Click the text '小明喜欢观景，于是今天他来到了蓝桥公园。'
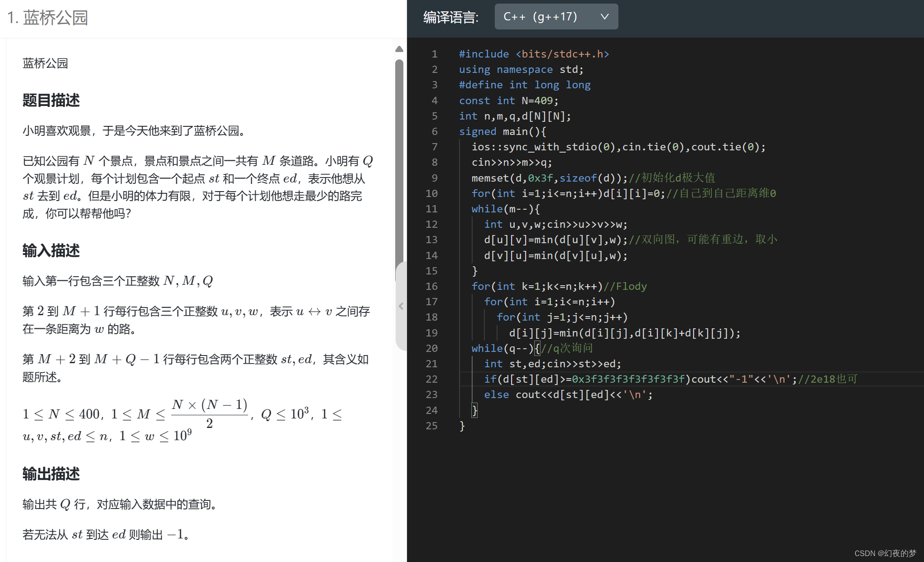924x562 pixels. (136, 131)
